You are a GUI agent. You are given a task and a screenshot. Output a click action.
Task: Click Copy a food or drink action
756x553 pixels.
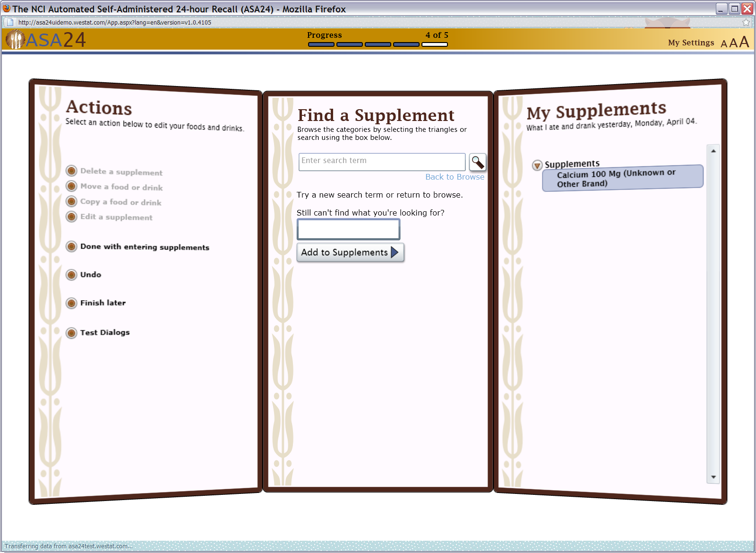point(121,202)
